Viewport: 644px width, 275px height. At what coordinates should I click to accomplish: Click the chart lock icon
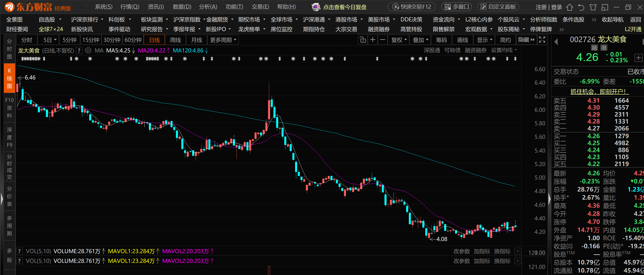tap(363, 39)
